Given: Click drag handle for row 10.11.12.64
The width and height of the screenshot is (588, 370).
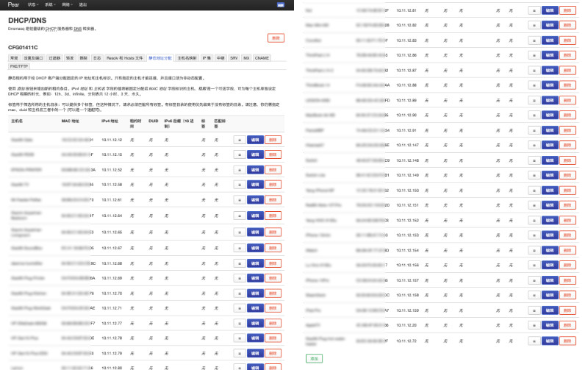Looking at the screenshot, I should click(240, 216).
